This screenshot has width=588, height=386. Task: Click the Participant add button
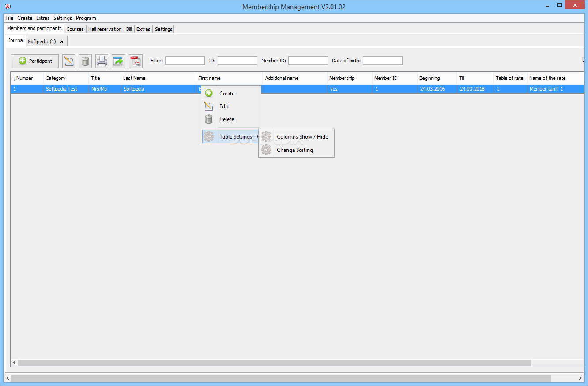click(34, 61)
